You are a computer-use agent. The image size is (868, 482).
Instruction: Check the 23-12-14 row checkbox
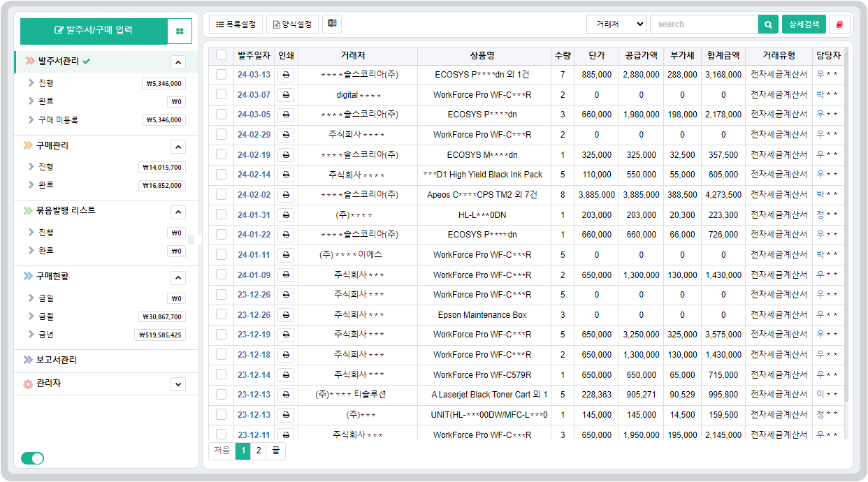click(222, 375)
